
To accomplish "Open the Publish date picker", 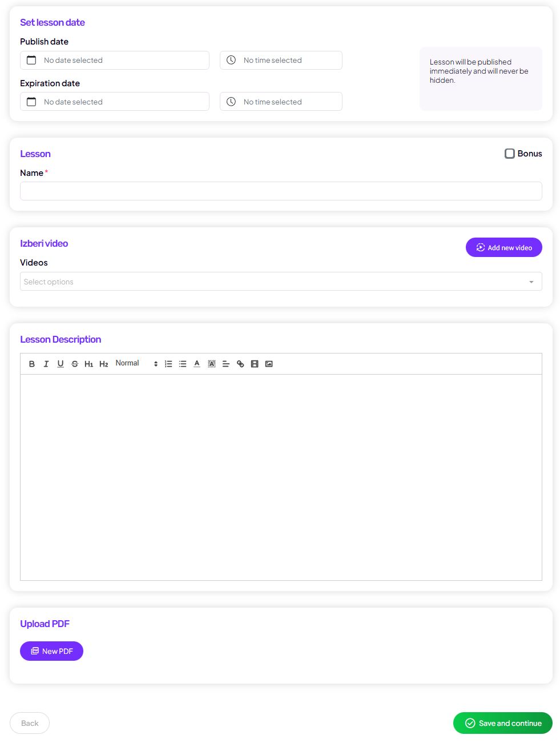I will (115, 61).
